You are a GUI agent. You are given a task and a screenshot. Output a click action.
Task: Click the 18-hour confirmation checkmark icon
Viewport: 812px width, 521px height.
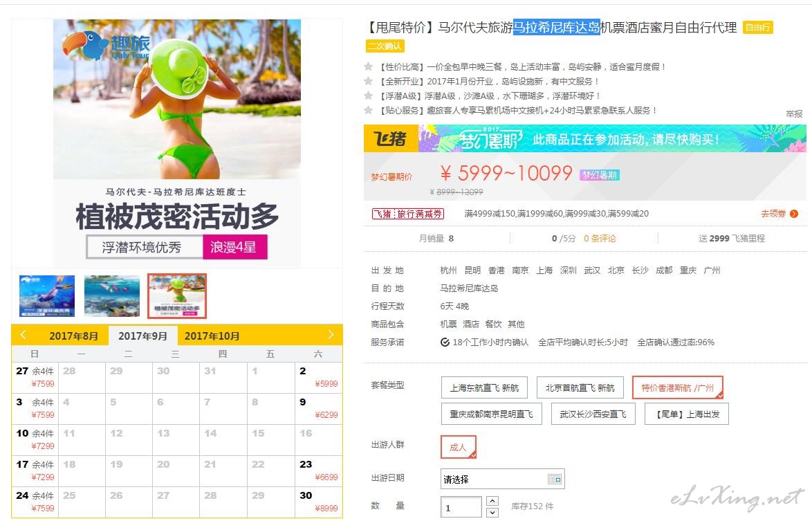(x=444, y=342)
